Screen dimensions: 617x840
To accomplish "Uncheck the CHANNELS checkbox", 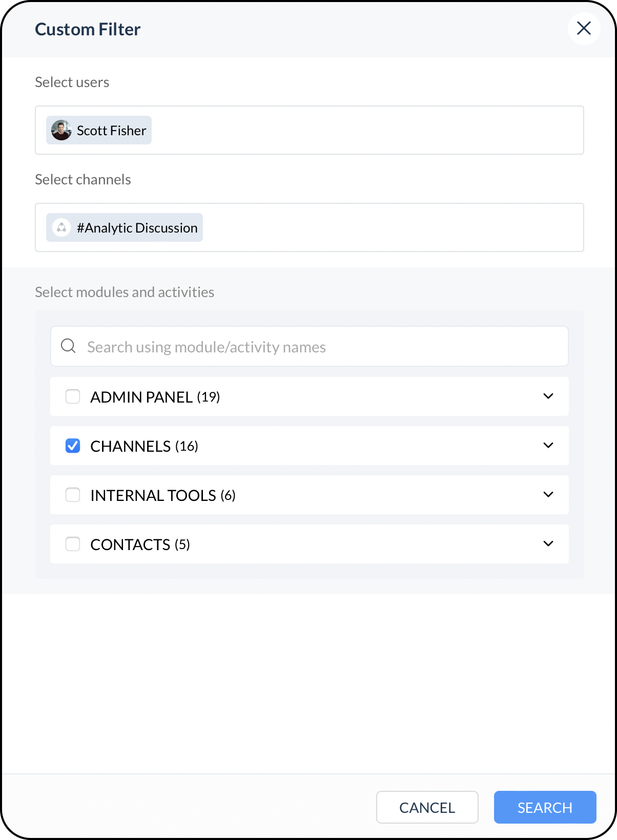I will (73, 446).
